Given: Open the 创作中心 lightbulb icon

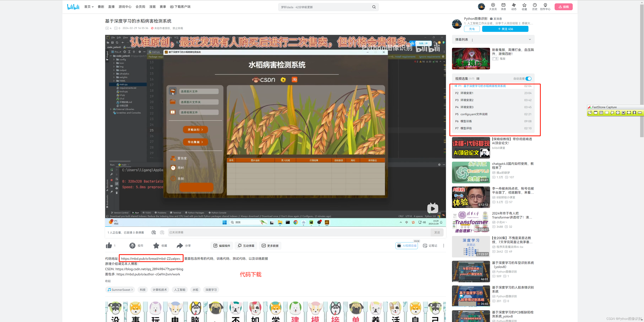Looking at the screenshot, I should 545,5.
